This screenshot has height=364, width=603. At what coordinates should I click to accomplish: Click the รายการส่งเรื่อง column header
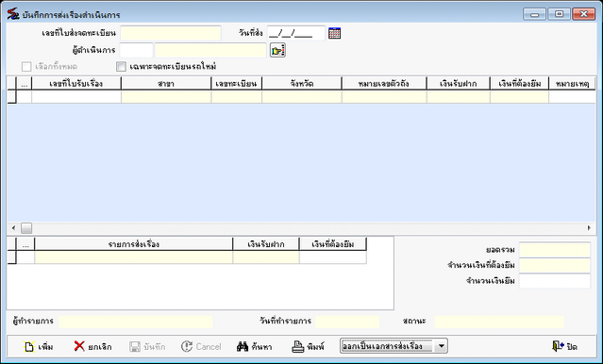coord(134,244)
